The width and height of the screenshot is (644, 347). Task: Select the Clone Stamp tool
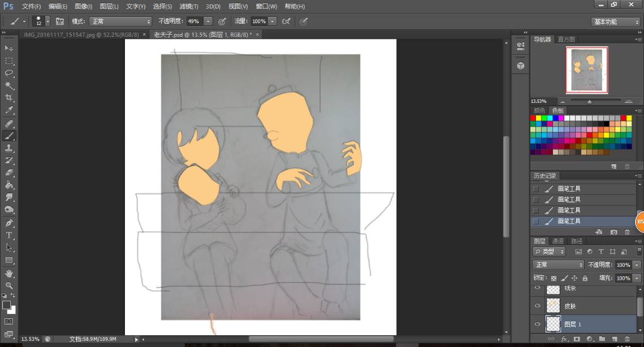click(x=9, y=148)
